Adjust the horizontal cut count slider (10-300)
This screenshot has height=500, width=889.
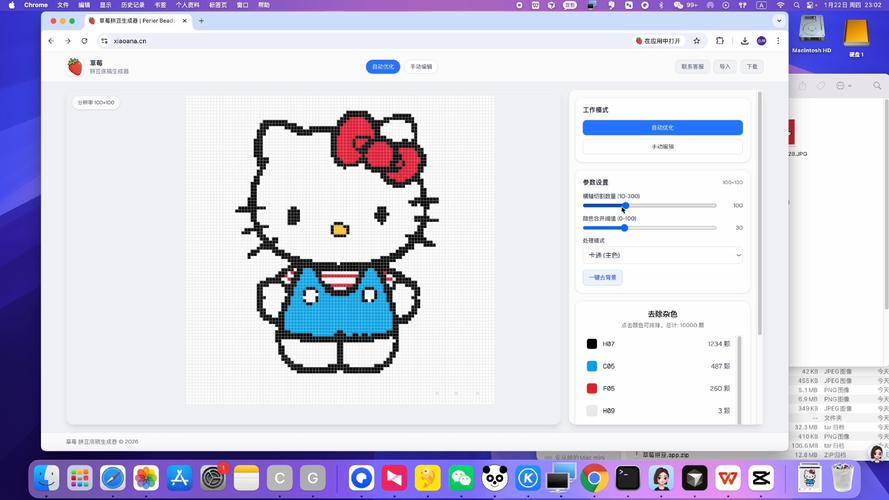click(x=650, y=205)
